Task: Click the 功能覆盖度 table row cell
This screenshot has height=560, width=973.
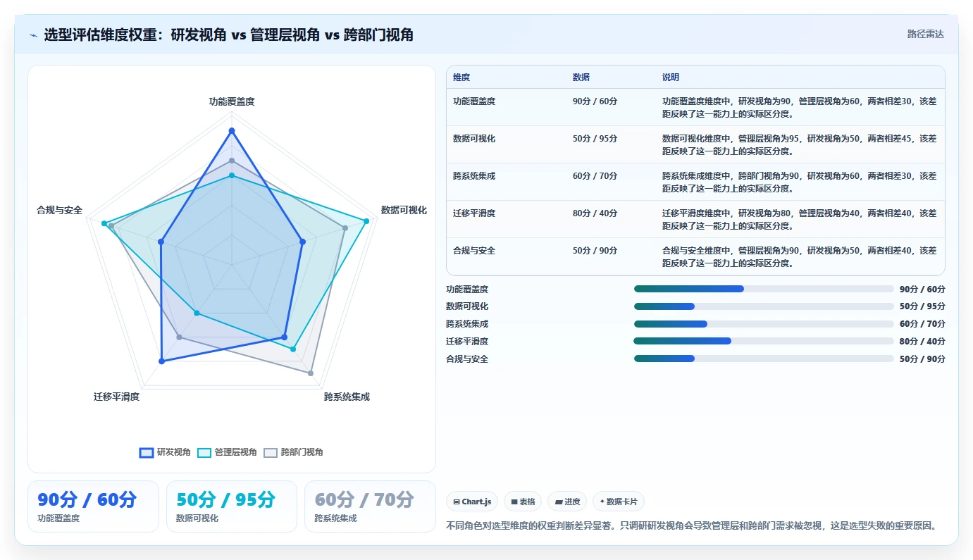Action: click(x=474, y=101)
